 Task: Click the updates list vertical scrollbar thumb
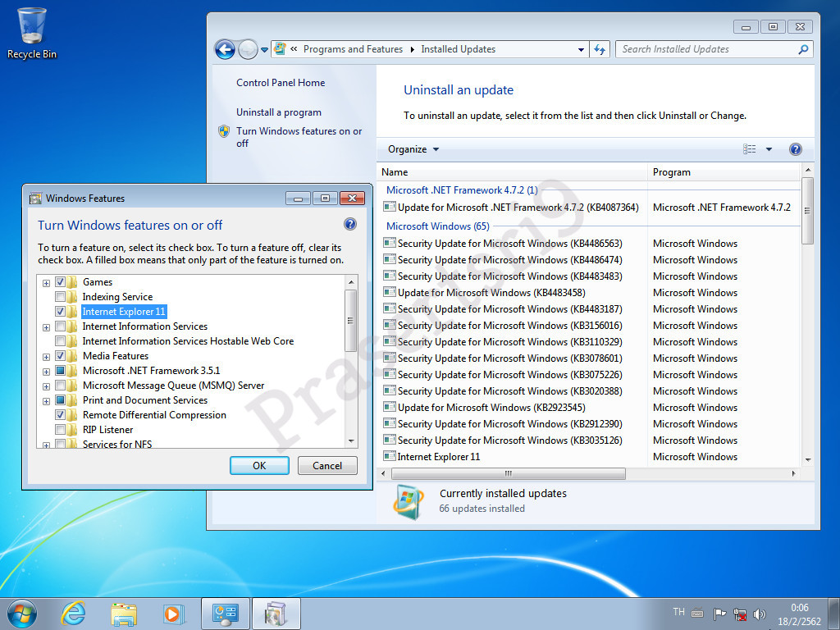point(808,210)
